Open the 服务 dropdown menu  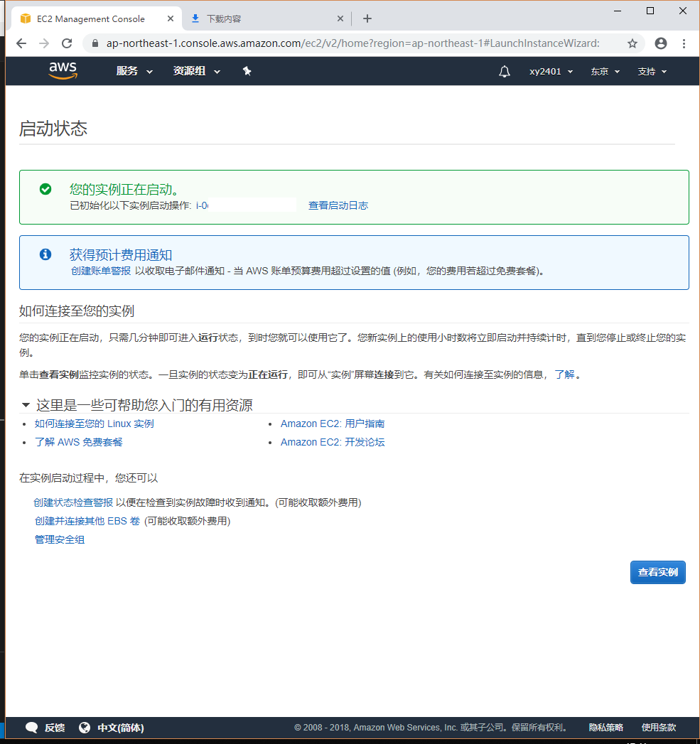pos(134,71)
